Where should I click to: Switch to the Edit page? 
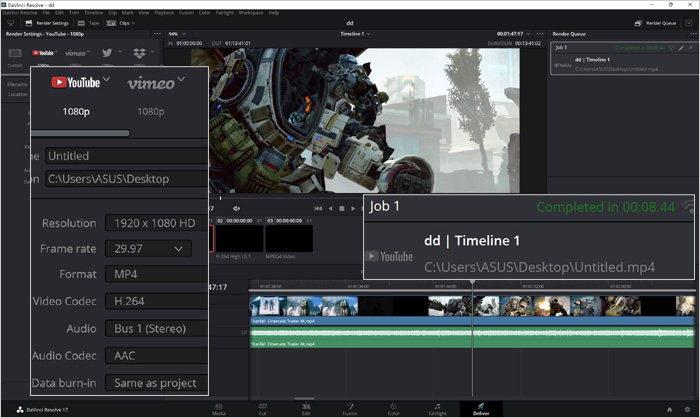pos(306,409)
